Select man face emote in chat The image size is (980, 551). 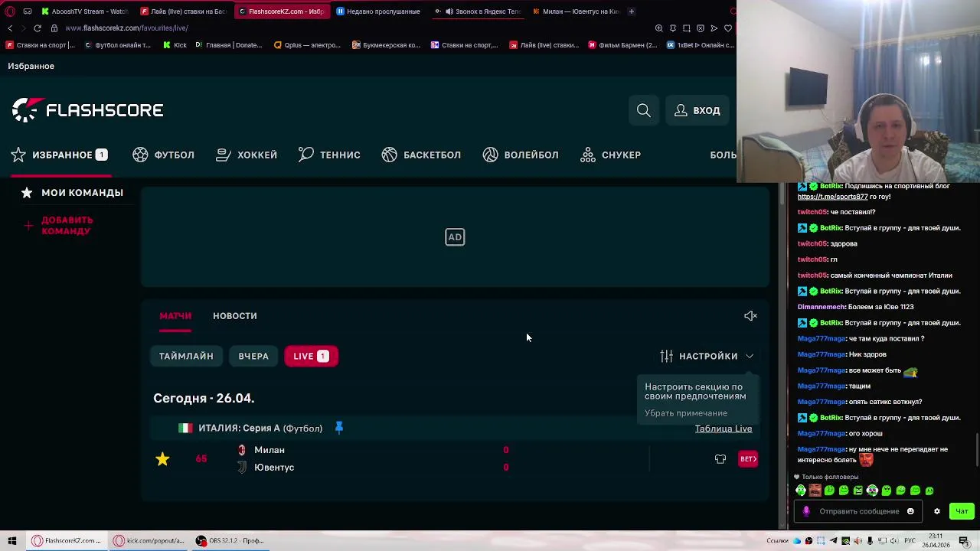(x=815, y=491)
